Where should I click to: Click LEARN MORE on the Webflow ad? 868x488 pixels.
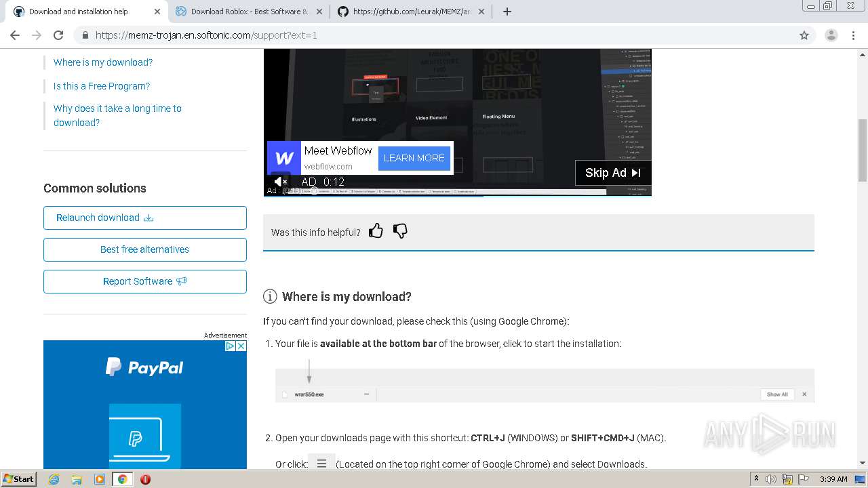pyautogui.click(x=414, y=158)
